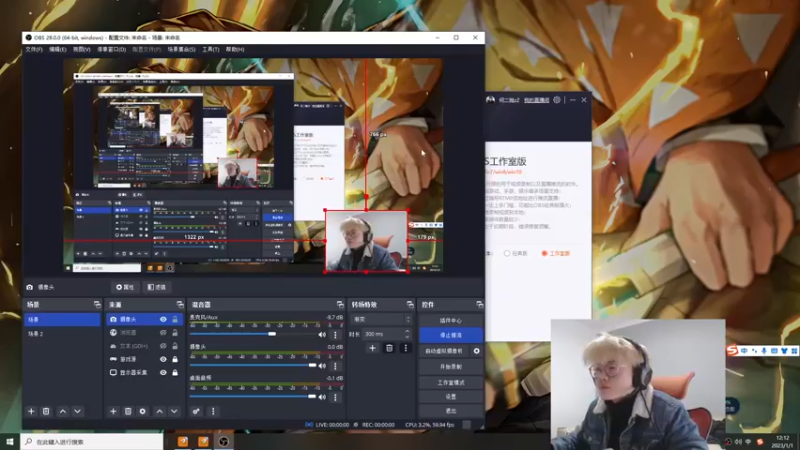Select 工作室版 radio button in side window
The image size is (800, 450).
pos(544,253)
